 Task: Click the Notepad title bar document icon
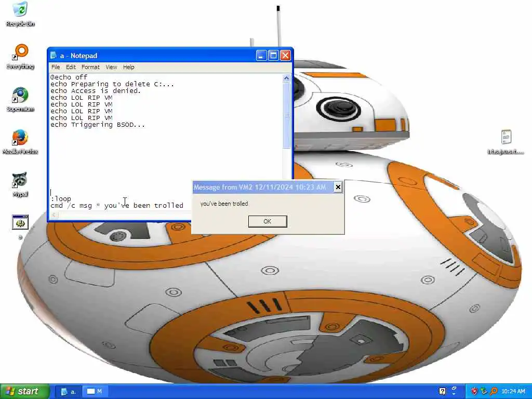pos(54,55)
